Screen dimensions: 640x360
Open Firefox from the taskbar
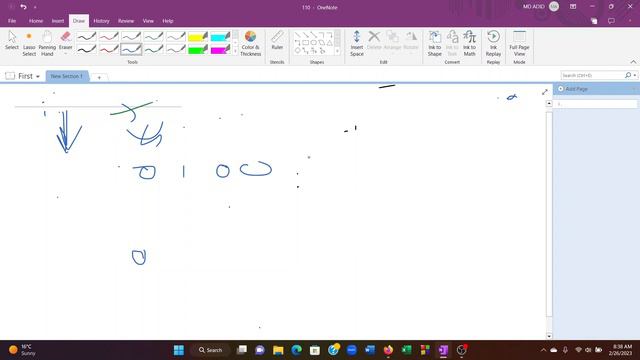[388, 350]
